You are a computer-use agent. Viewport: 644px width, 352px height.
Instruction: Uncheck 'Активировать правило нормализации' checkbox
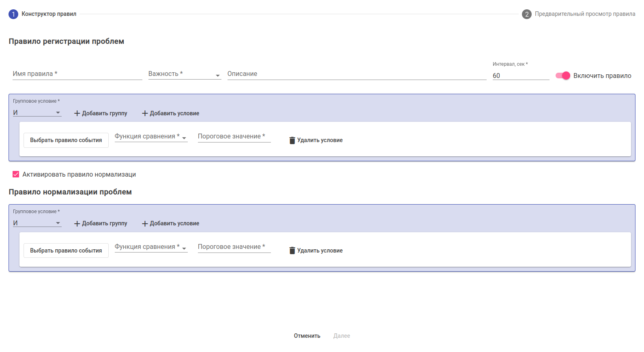(16, 175)
